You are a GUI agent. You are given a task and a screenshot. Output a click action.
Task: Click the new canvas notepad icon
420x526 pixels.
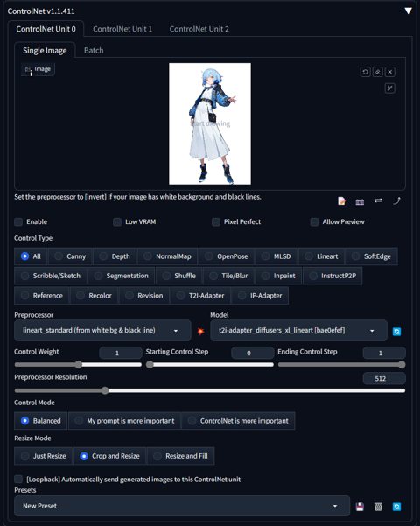tap(341, 201)
